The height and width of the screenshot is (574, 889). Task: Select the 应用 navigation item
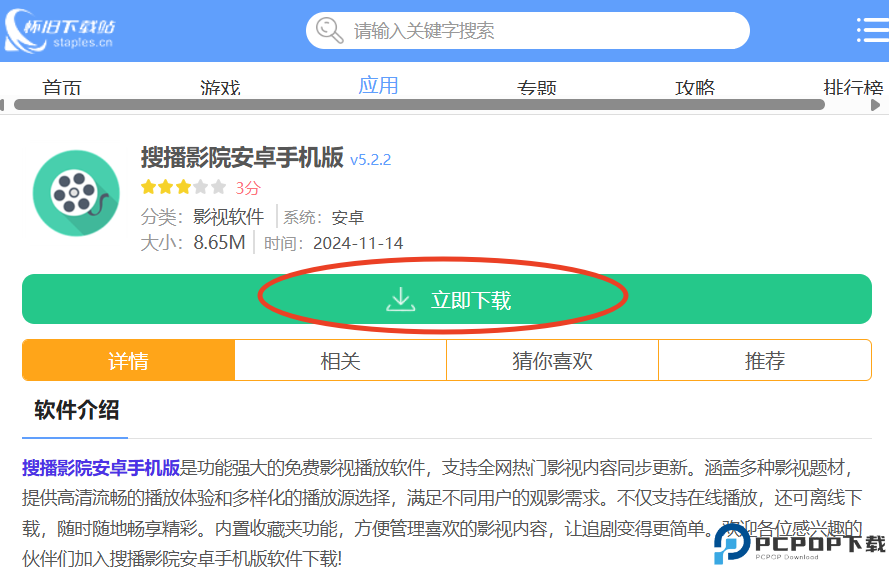click(378, 86)
